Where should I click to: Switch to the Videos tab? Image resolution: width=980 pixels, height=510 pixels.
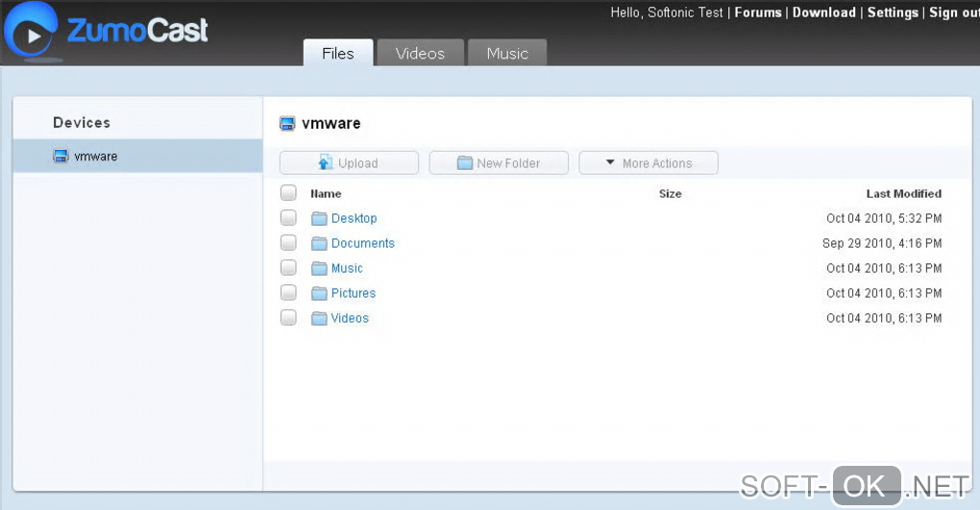[x=420, y=53]
